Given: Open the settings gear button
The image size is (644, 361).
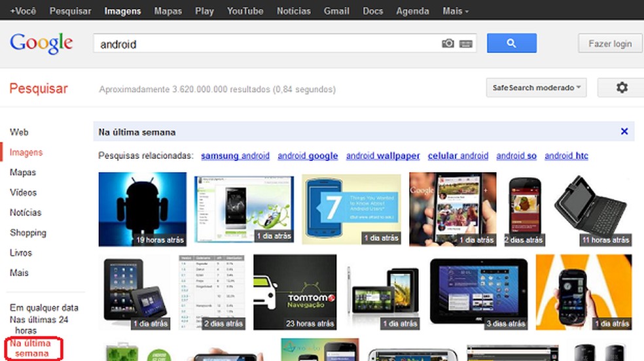Looking at the screenshot, I should click(x=622, y=88).
